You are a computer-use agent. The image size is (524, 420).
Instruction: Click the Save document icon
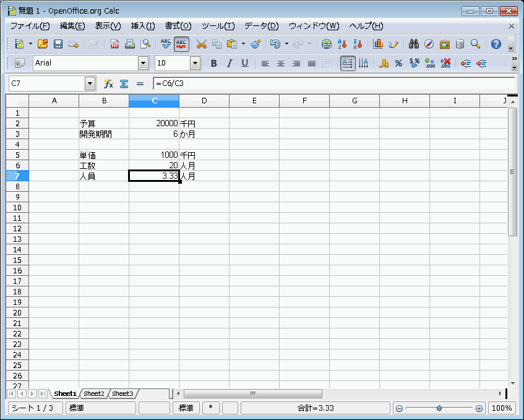58,44
